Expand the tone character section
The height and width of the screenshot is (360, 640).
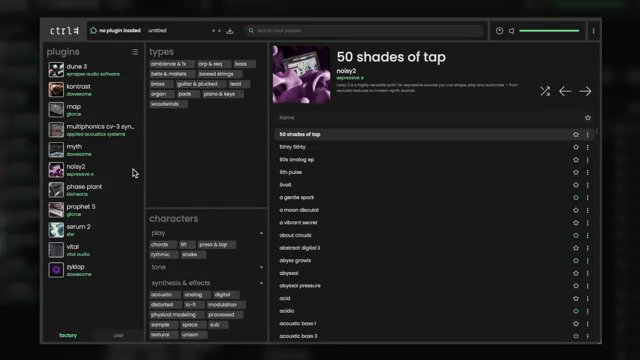click(x=261, y=267)
